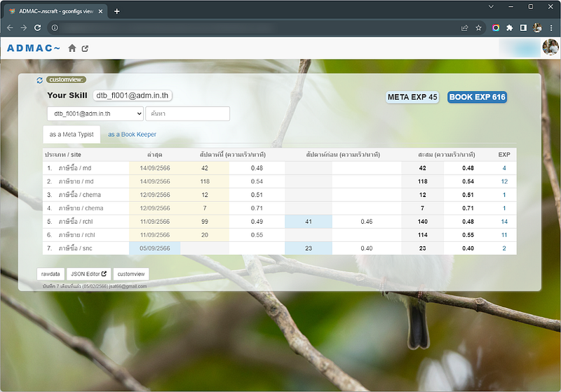The width and height of the screenshot is (561, 392).
Task: Click the META EXP 45 badge
Action: pos(412,97)
